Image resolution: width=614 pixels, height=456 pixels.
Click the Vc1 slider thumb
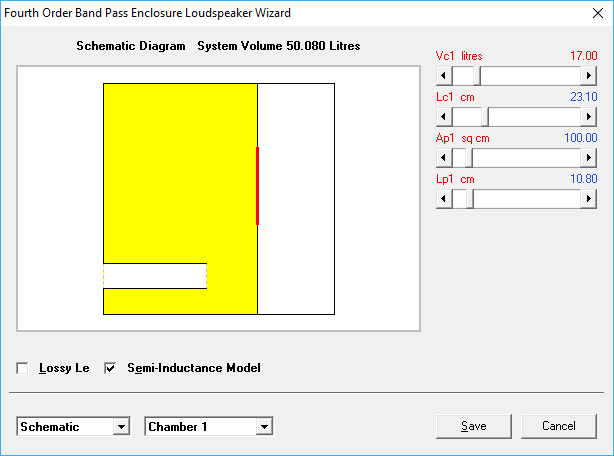477,76
